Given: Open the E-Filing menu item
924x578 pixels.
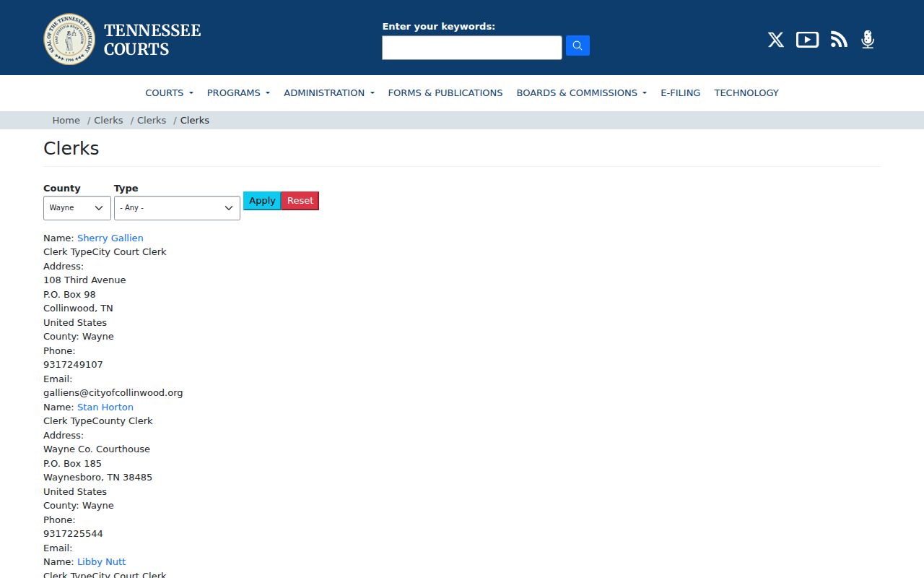Looking at the screenshot, I should (681, 92).
